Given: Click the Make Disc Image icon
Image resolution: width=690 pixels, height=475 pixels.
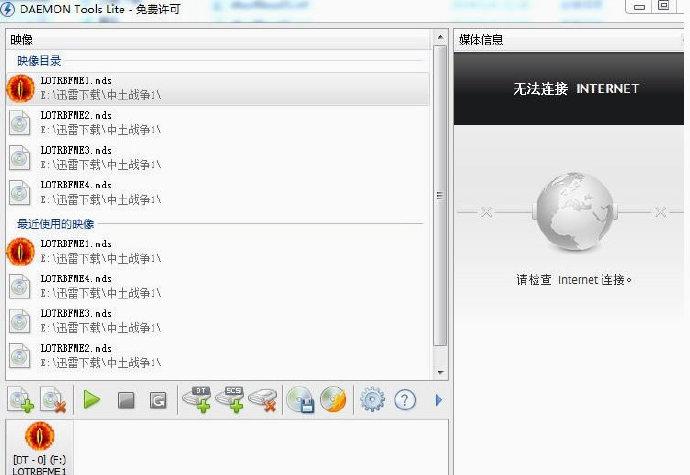Looking at the screenshot, I should 300,399.
